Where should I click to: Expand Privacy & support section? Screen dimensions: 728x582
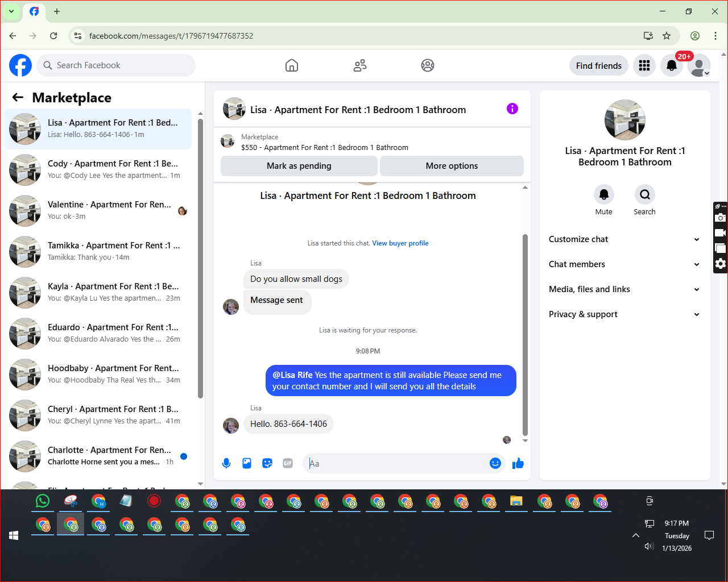coord(624,314)
